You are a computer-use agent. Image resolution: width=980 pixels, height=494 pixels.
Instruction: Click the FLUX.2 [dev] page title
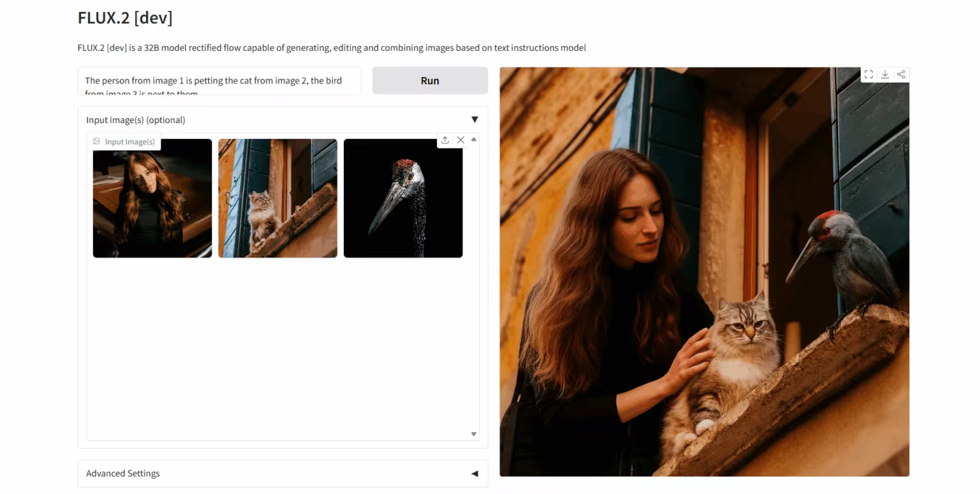(125, 18)
